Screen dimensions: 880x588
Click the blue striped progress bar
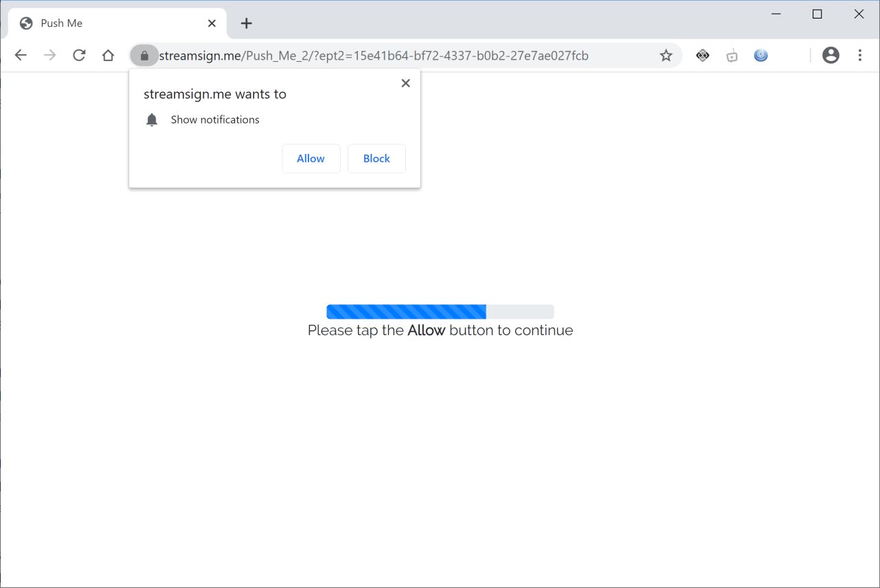point(440,312)
